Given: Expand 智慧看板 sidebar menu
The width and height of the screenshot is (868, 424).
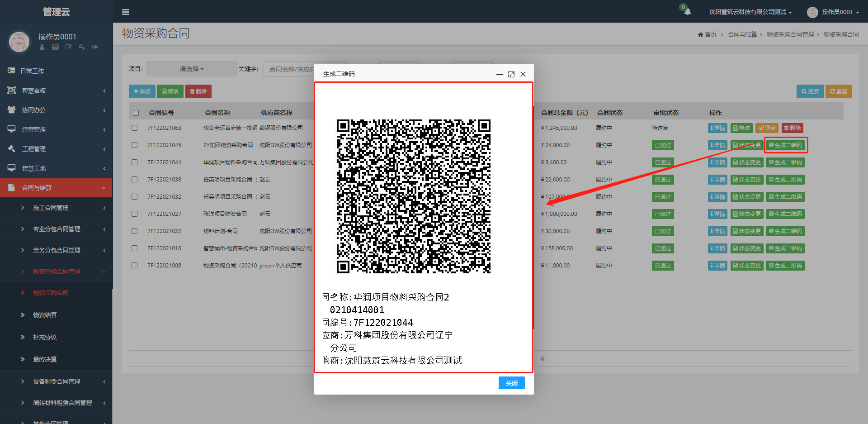Looking at the screenshot, I should click(x=56, y=91).
